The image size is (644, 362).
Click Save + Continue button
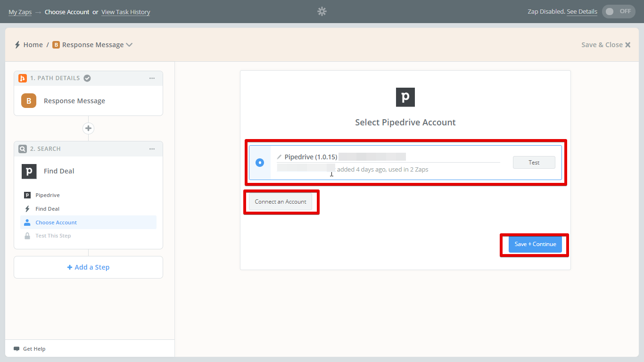pyautogui.click(x=535, y=244)
